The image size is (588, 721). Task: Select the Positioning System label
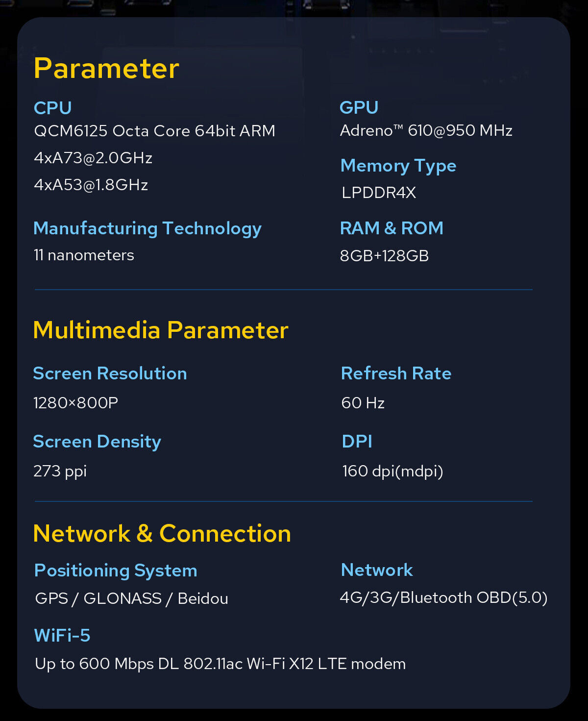116,571
